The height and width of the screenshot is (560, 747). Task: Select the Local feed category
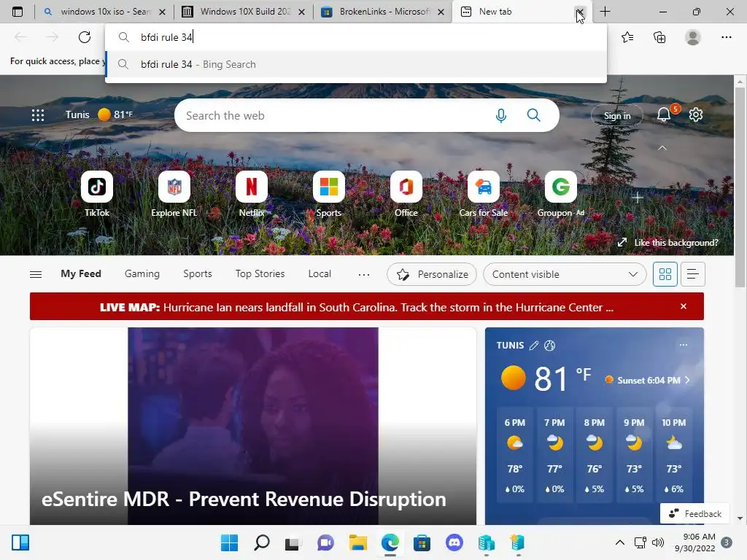point(320,274)
